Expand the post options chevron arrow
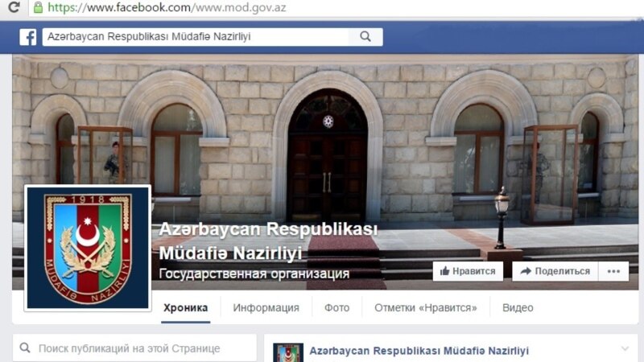644x362 pixels. (625, 349)
